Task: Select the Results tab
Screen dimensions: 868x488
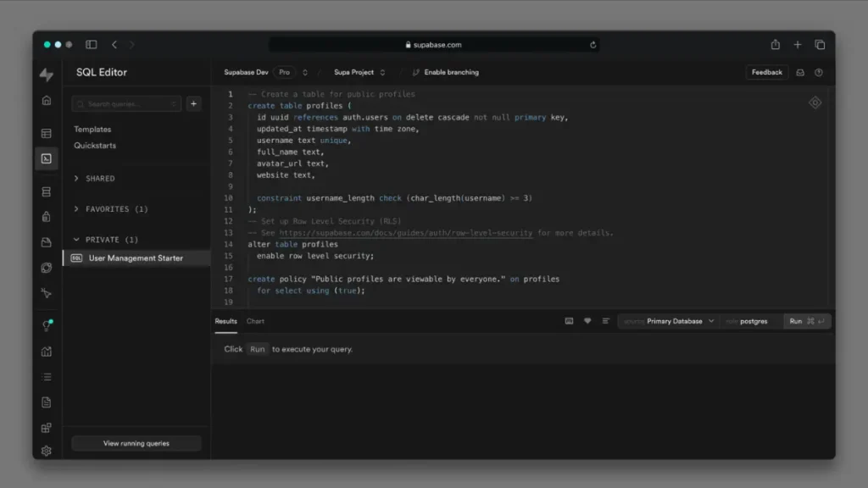Action: coord(225,321)
